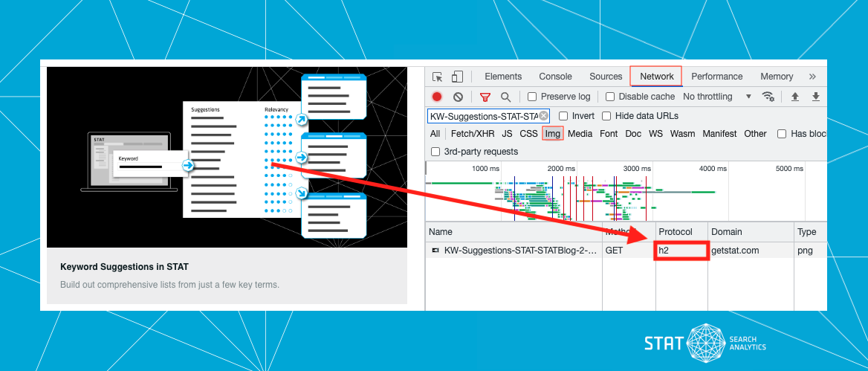Stop recording network log red button
This screenshot has width=868, height=371.
[437, 97]
